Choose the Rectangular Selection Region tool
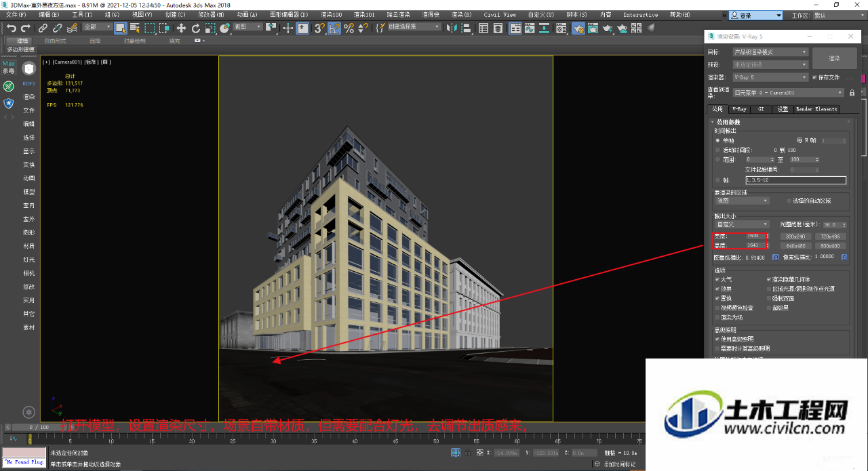The width and height of the screenshot is (868, 471). (x=149, y=28)
